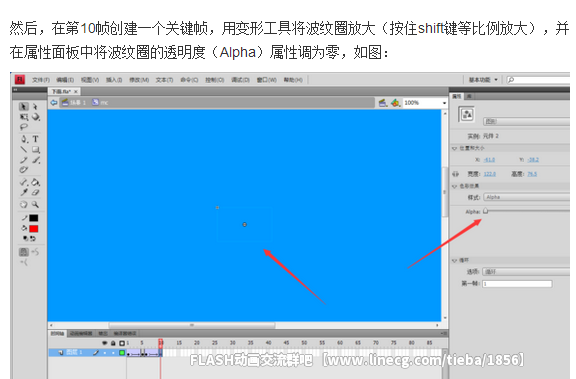This screenshot has height=379, width=576.
Task: Select the Bone tool
Action: coord(24,182)
